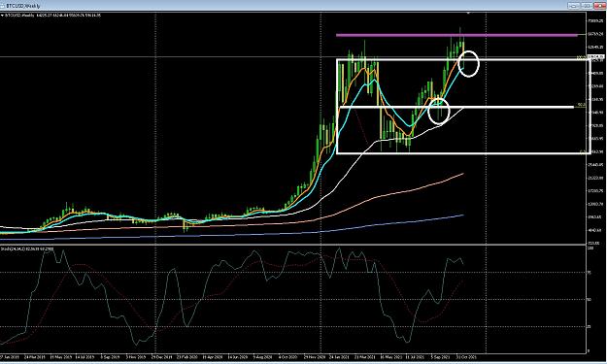
Task: Click the Stoch(24,34,2) indicator label
Action: 27,248
